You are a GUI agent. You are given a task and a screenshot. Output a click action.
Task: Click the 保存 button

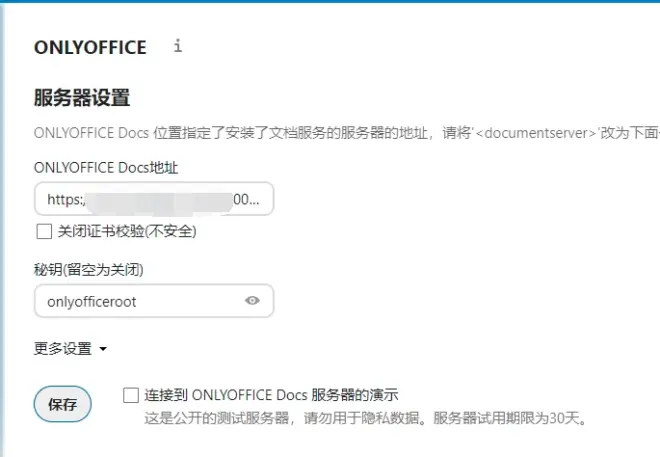pyautogui.click(x=62, y=404)
